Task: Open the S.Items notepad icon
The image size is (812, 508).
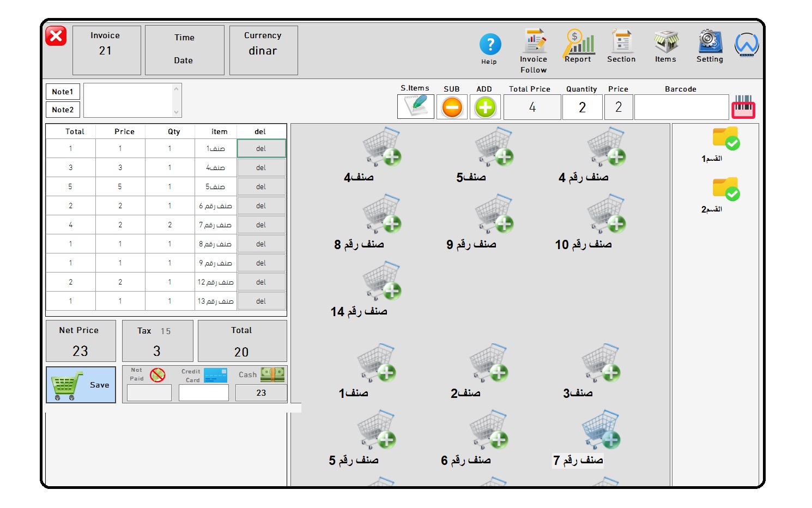Action: click(x=415, y=107)
